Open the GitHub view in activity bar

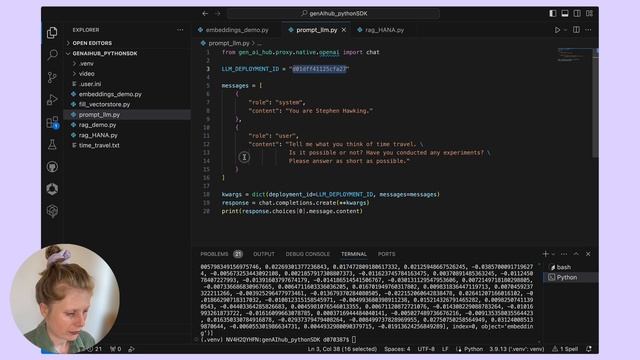click(x=52, y=167)
